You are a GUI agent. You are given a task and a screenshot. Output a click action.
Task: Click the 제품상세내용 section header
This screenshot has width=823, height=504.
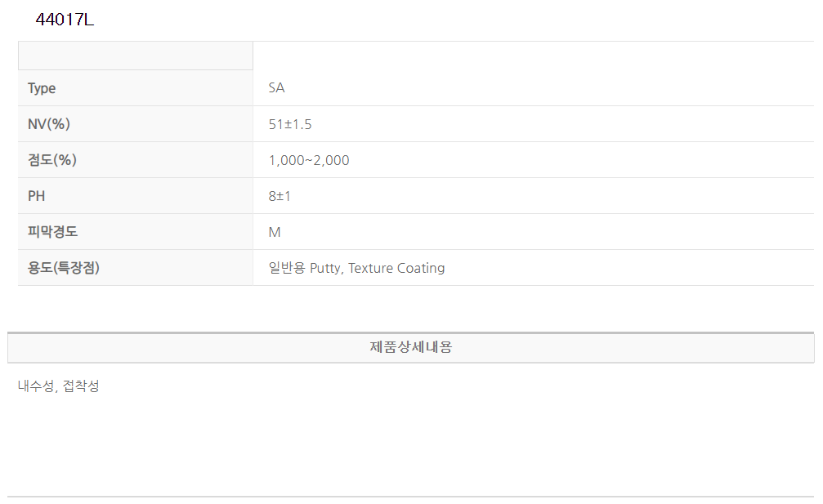coord(410,347)
